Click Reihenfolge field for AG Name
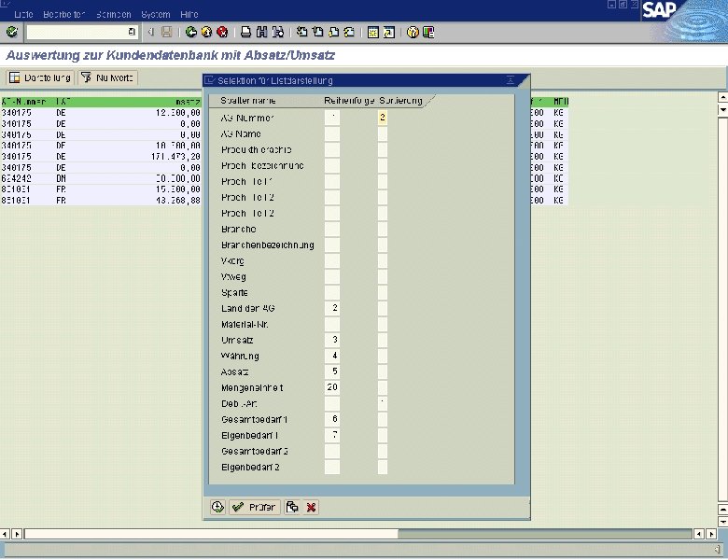728x560 pixels. (x=332, y=133)
